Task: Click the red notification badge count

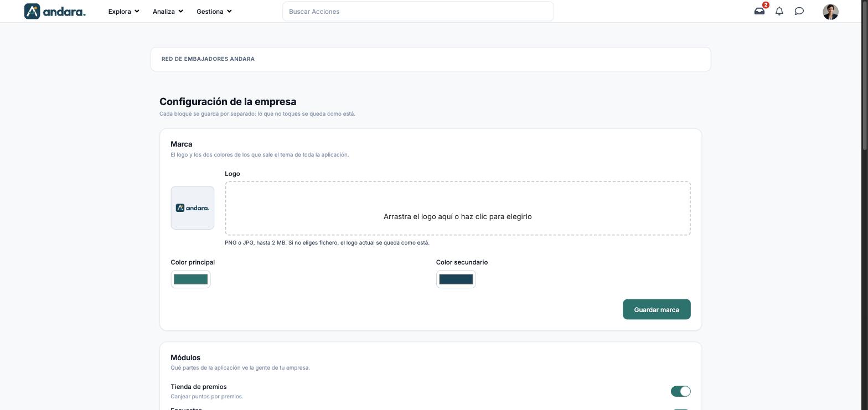Action: point(766,5)
